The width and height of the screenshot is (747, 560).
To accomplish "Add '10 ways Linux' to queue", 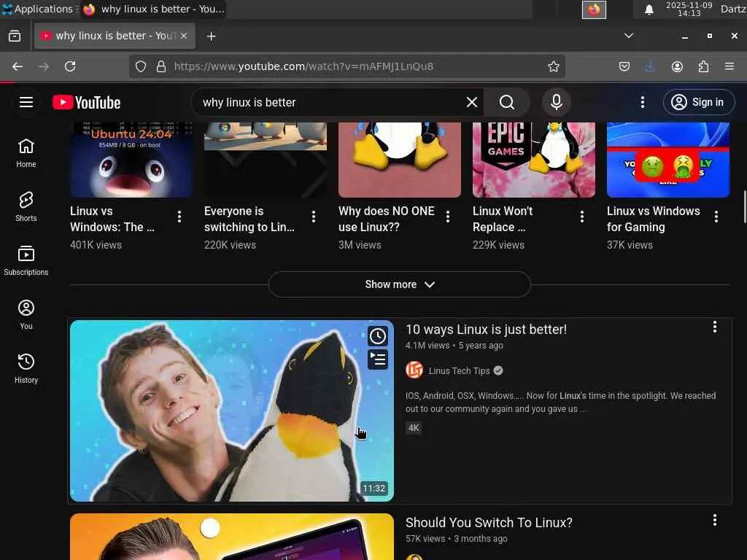I will point(378,359).
